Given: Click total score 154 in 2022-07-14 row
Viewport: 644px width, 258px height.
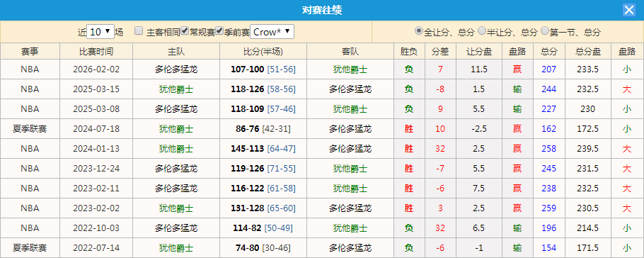Looking at the screenshot, I should [548, 248].
